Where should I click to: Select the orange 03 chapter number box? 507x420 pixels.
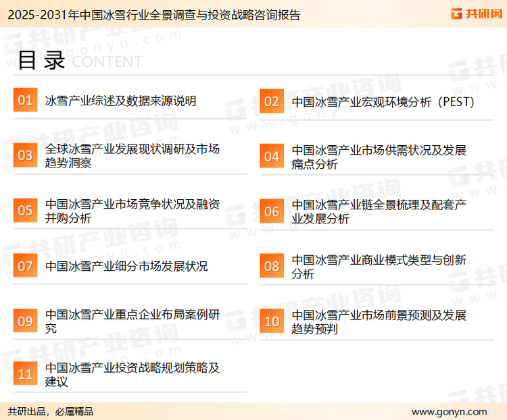[x=25, y=155]
